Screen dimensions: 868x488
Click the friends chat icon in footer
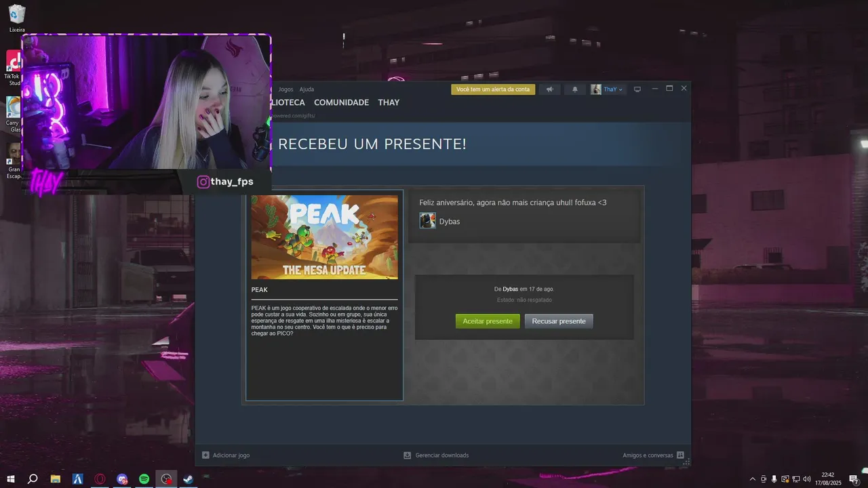pyautogui.click(x=680, y=455)
